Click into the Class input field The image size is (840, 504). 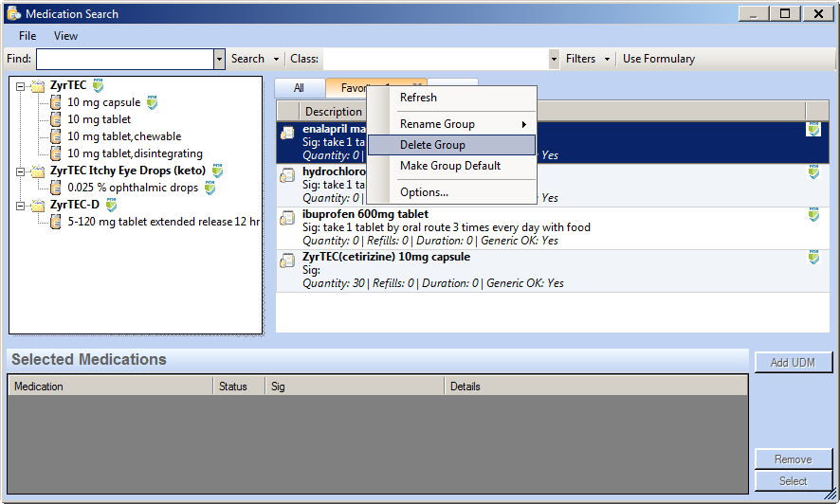[x=435, y=59]
